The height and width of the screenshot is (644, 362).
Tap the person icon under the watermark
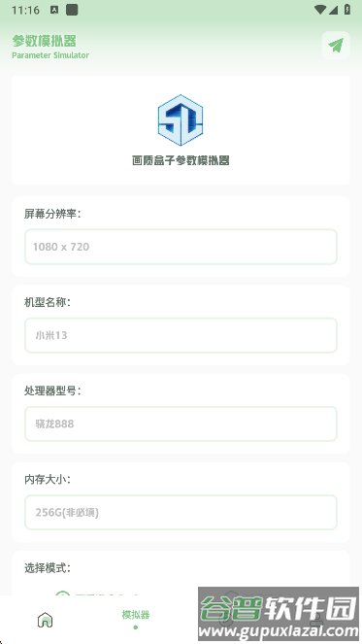316,620
